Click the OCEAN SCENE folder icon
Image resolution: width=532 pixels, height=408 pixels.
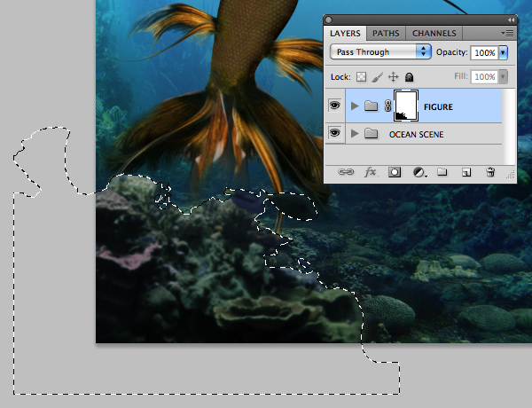tap(371, 133)
